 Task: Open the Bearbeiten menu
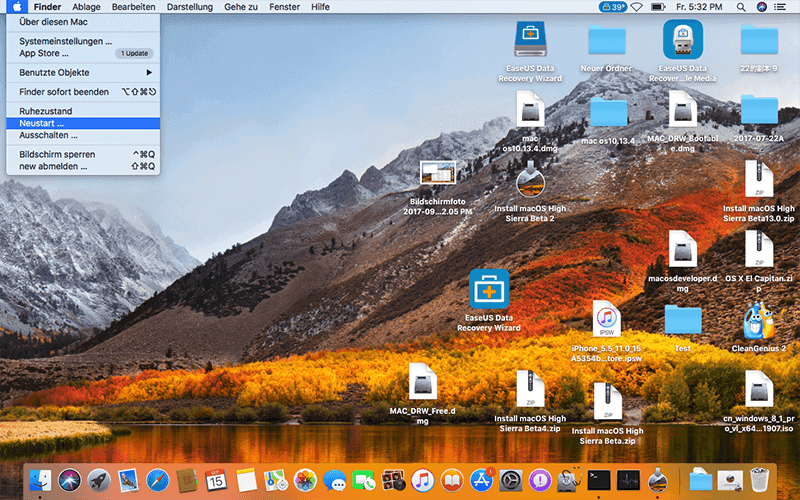(x=133, y=7)
